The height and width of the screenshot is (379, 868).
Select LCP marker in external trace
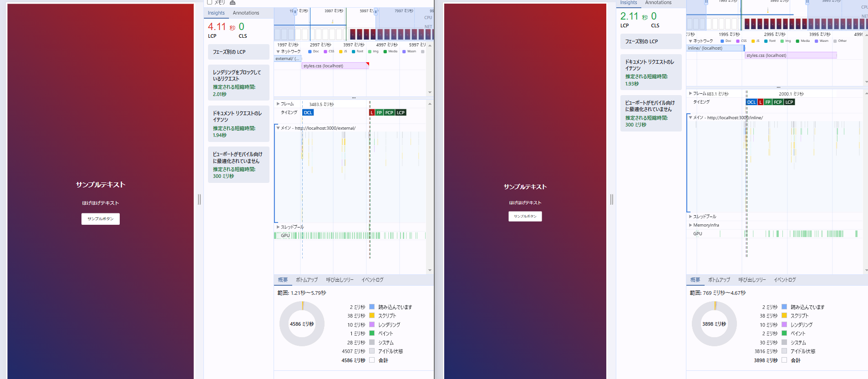tap(401, 112)
